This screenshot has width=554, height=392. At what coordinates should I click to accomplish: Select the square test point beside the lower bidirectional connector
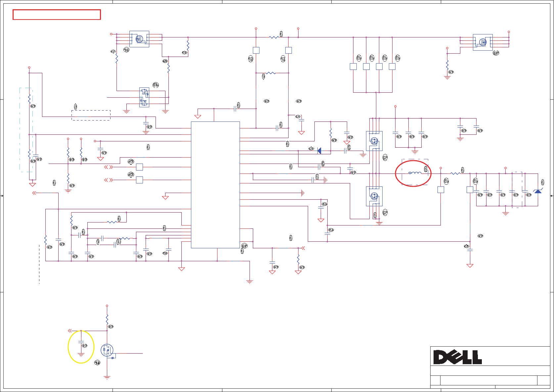140,180
